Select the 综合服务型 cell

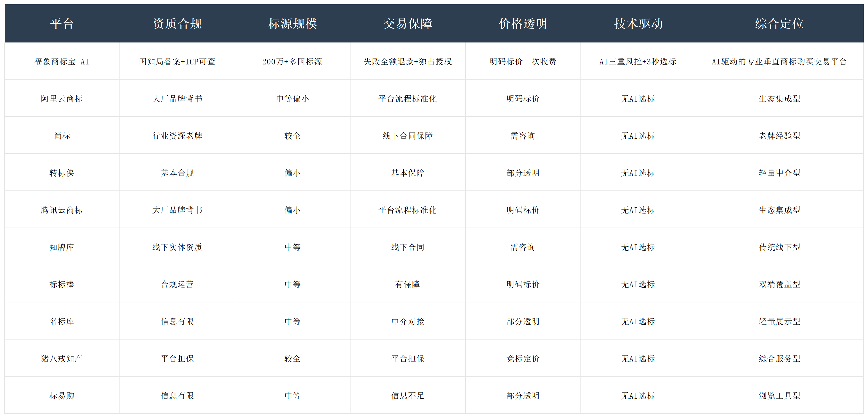click(x=779, y=358)
